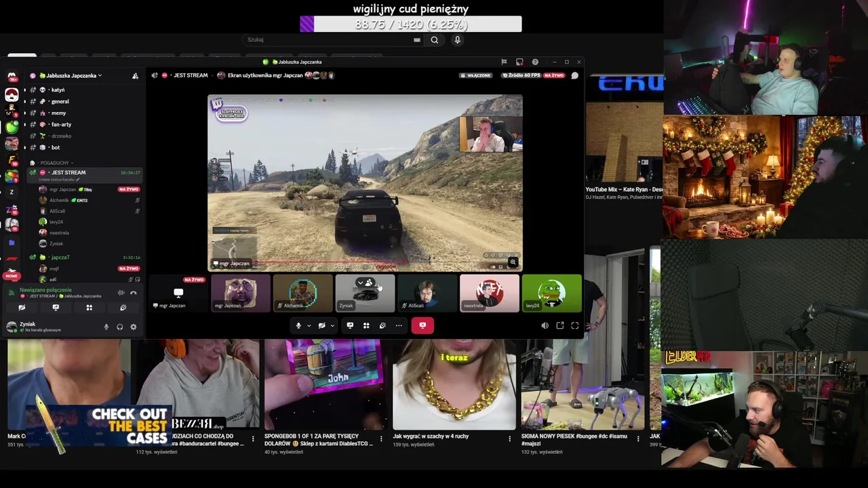
Task: Select the neextrela participant tile
Action: (x=490, y=293)
